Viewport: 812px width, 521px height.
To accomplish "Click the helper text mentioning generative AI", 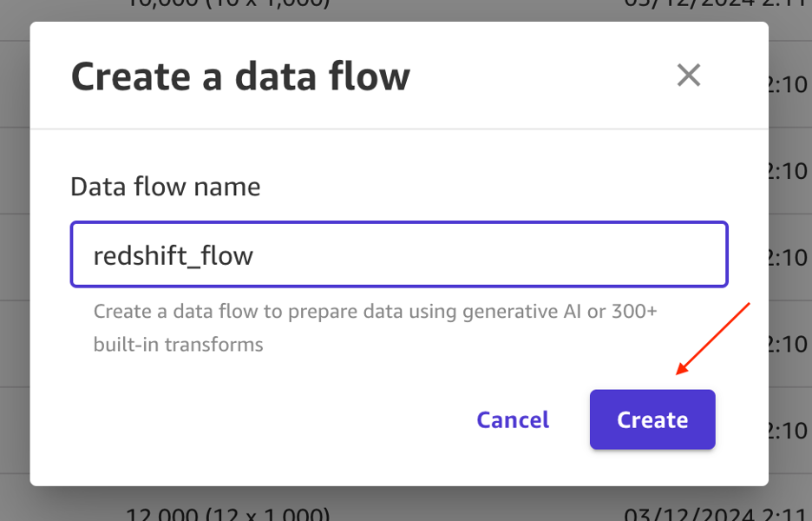I will [375, 311].
